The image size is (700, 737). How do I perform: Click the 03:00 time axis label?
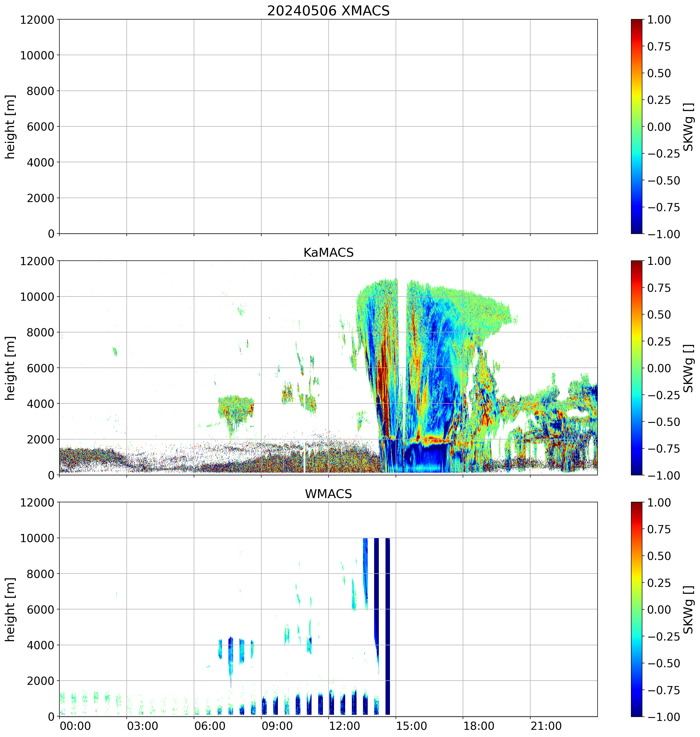coord(143,726)
